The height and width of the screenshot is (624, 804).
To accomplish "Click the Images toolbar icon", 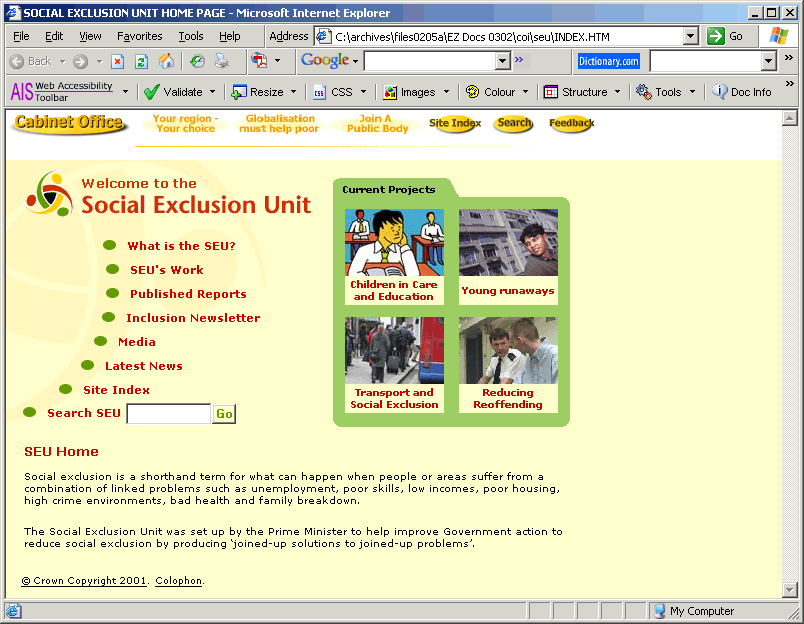I will (x=390, y=92).
